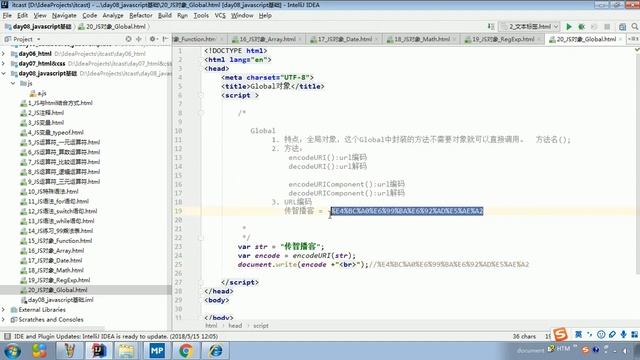Open the File menu
This screenshot has height=360, width=640.
pyautogui.click(x=7, y=16)
